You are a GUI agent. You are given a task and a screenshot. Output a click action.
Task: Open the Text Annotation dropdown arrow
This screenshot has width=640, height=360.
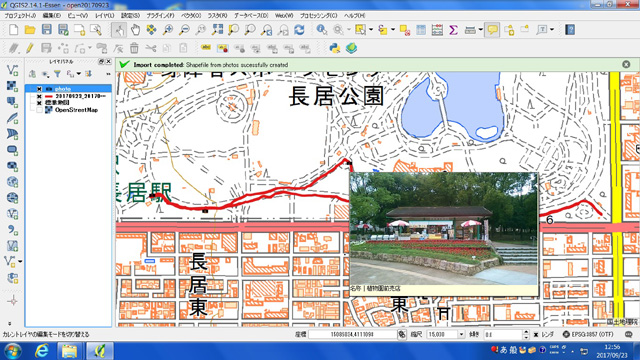552,30
